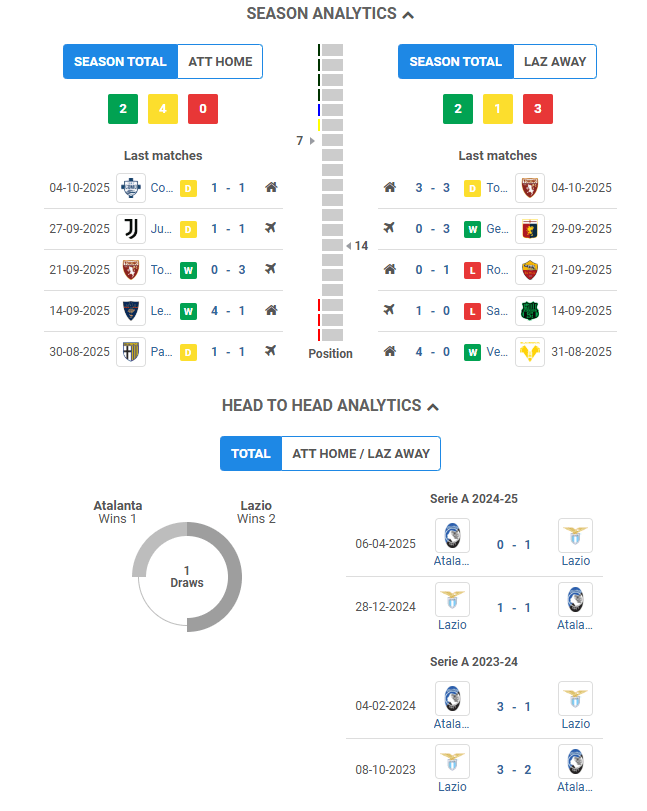Select Atalanta's SEASON TOTAL tab
The height and width of the screenshot is (811, 647).
[x=120, y=62]
